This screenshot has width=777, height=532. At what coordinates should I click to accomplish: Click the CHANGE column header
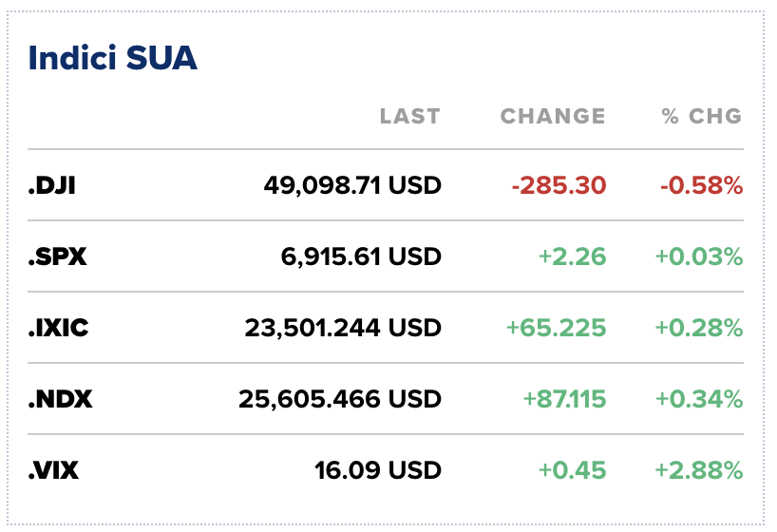tap(553, 116)
